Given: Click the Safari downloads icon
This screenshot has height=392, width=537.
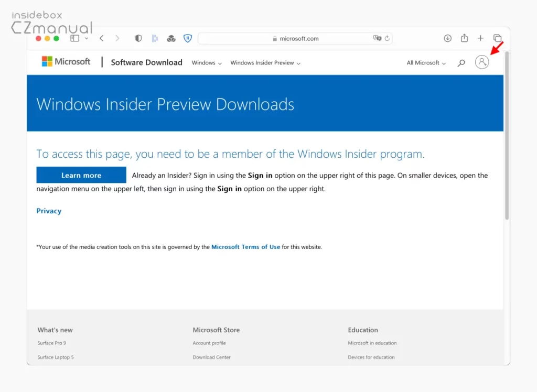Looking at the screenshot, I should click(447, 38).
